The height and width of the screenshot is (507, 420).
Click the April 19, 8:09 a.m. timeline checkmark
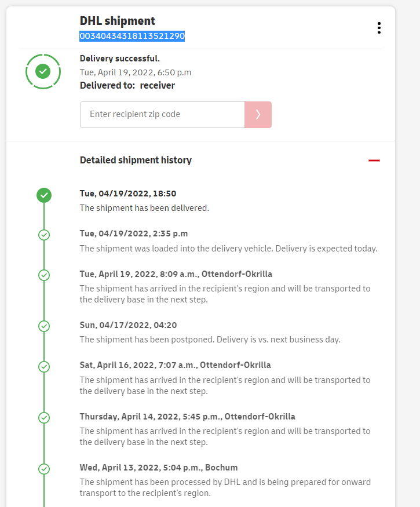[x=44, y=275]
